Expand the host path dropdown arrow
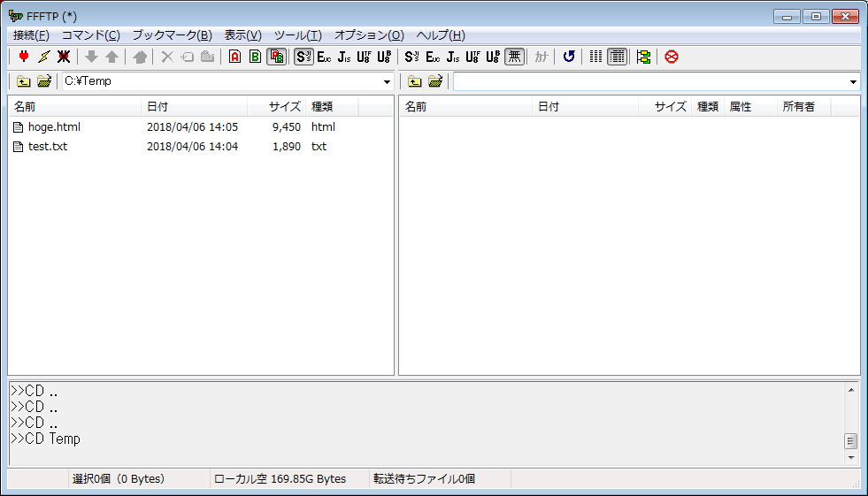 [853, 82]
